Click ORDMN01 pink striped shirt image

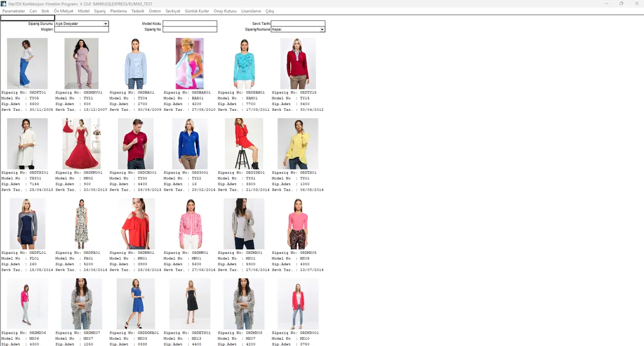(189, 224)
